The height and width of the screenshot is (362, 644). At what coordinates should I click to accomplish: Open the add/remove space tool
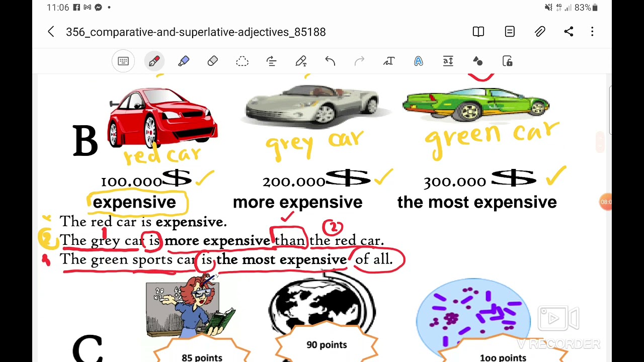point(448,61)
